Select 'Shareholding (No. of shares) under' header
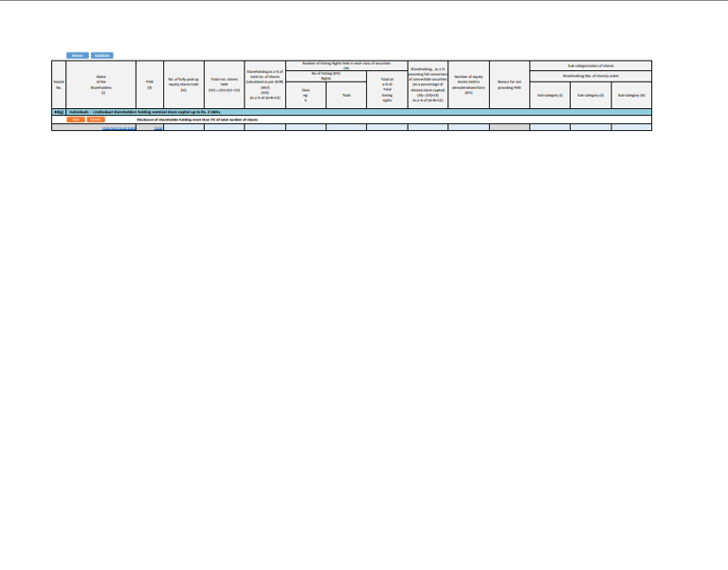Image resolution: width=728 pixels, height=570 pixels. pyautogui.click(x=591, y=76)
